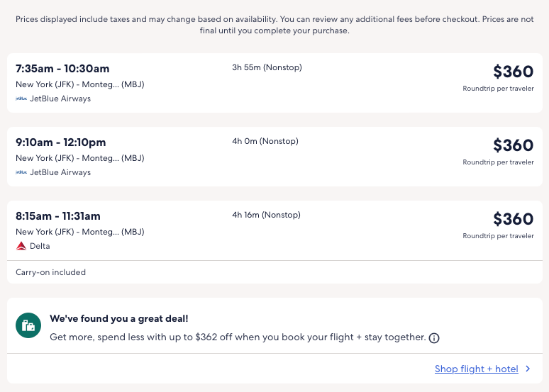Screen dimensions: 549x392
Task: Click the $360 price on 7:35am flight
Action: (x=513, y=71)
